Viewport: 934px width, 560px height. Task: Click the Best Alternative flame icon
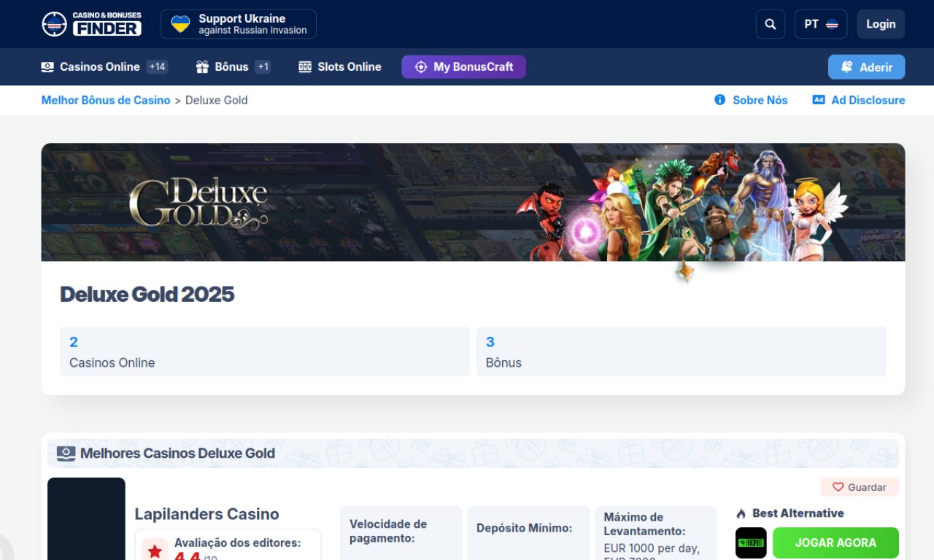(x=741, y=514)
